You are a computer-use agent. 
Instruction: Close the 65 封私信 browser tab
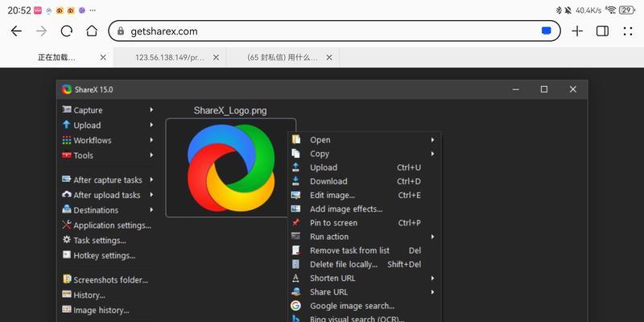[x=329, y=57]
